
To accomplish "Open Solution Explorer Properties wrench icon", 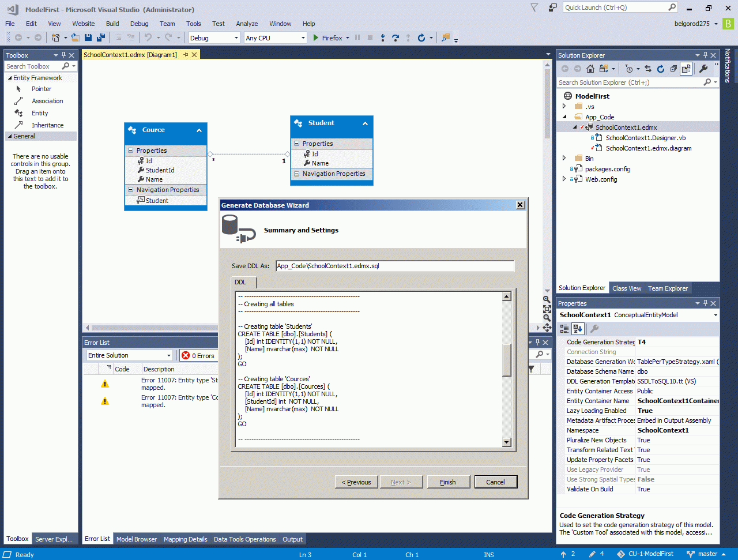I will click(703, 69).
